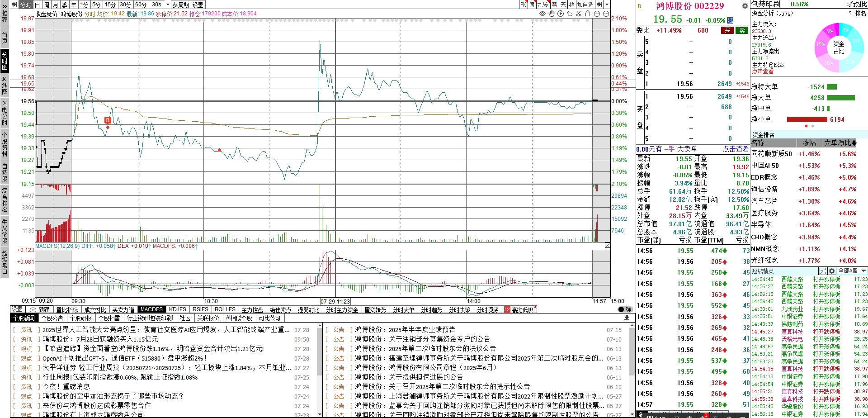Click the 九转 indicator button
868x418 pixels.
click(x=543, y=5)
